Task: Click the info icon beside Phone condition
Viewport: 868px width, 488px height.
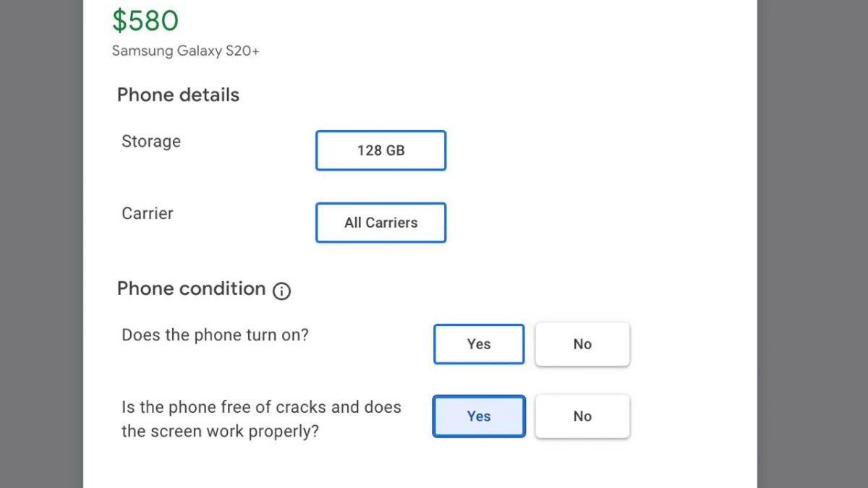Action: [x=281, y=291]
